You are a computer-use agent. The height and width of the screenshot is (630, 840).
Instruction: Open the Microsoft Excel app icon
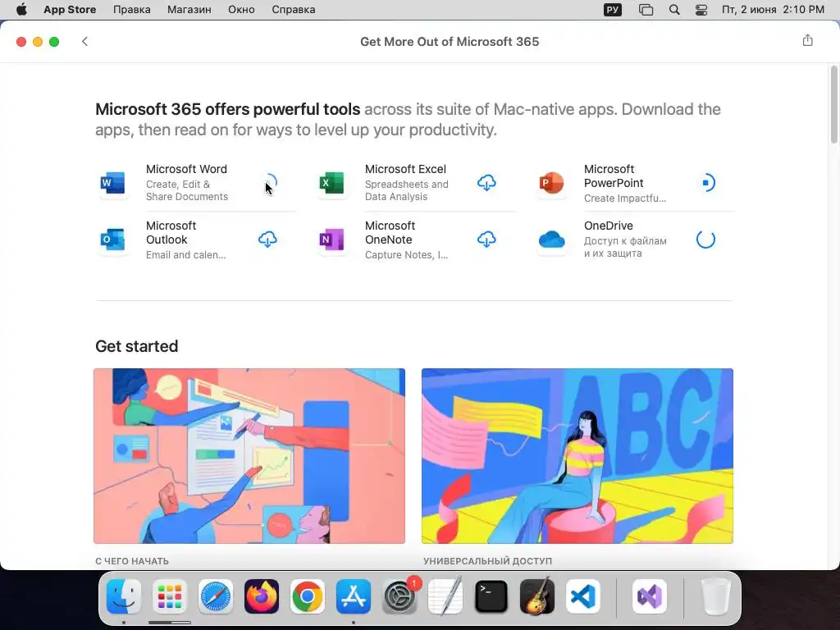332,183
